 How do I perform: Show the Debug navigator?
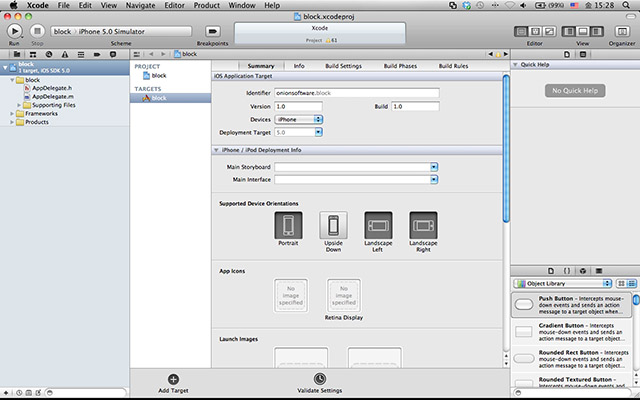point(81,54)
